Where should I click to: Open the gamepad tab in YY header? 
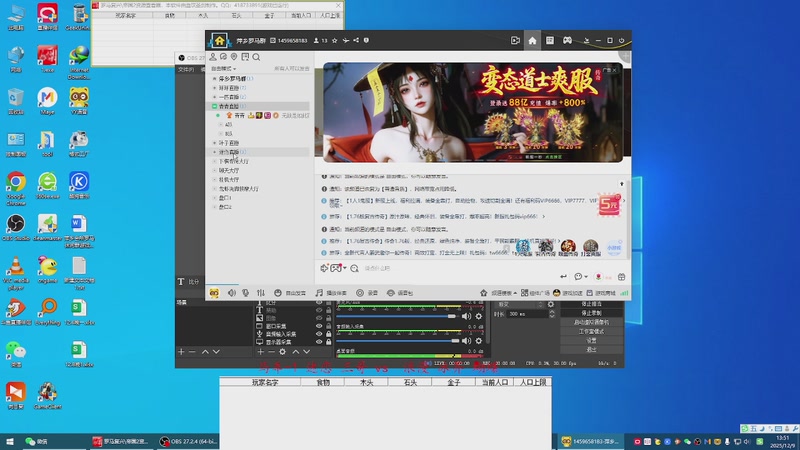(x=567, y=40)
